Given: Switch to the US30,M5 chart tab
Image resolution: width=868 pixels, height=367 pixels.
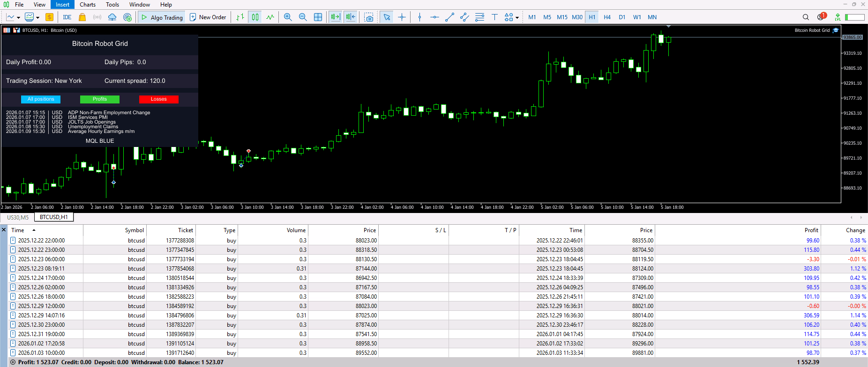Looking at the screenshot, I should coord(18,217).
